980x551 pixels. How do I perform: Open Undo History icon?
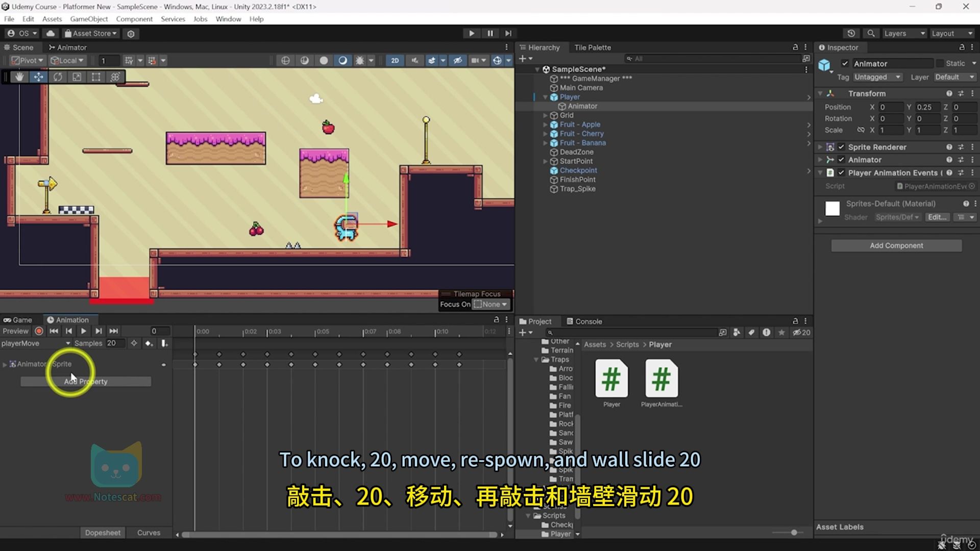pos(851,33)
